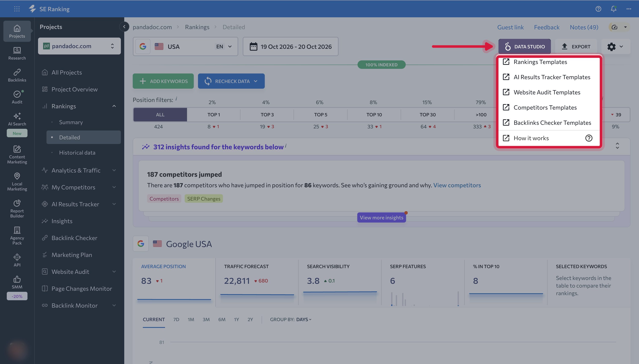Click the insights info icon after heading
The image size is (639, 364).
click(x=286, y=145)
